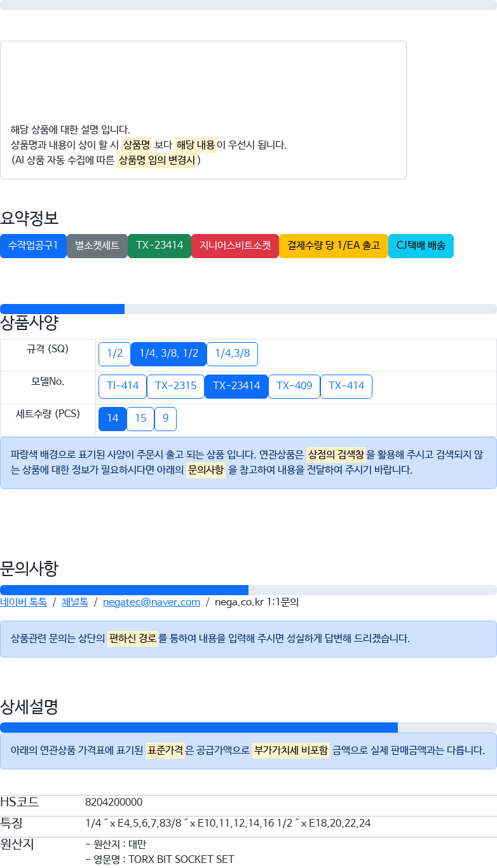This screenshot has height=868, width=497.
Task: Choose model TI-414
Action: click(x=123, y=387)
